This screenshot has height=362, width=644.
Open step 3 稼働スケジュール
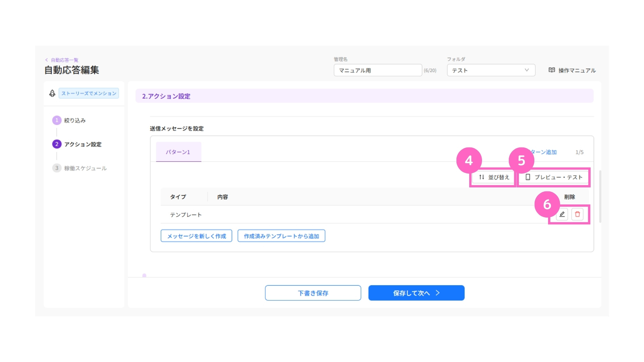click(x=80, y=168)
